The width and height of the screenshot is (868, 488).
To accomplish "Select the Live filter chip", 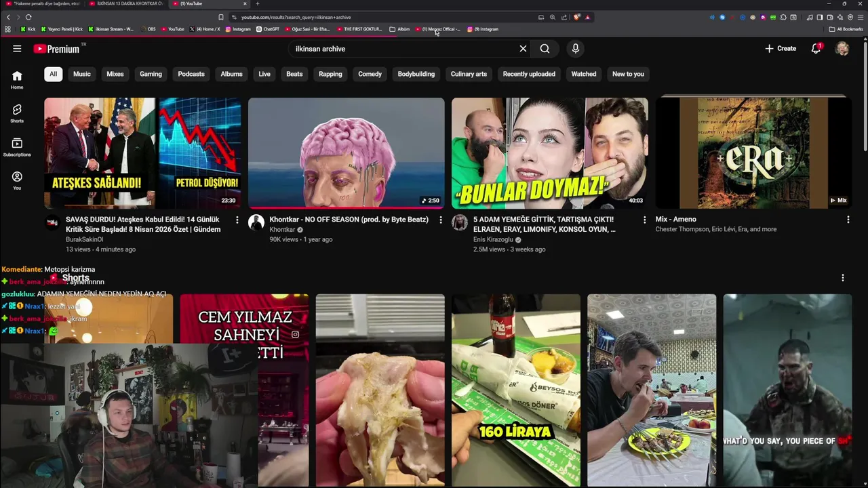I will 264,74.
